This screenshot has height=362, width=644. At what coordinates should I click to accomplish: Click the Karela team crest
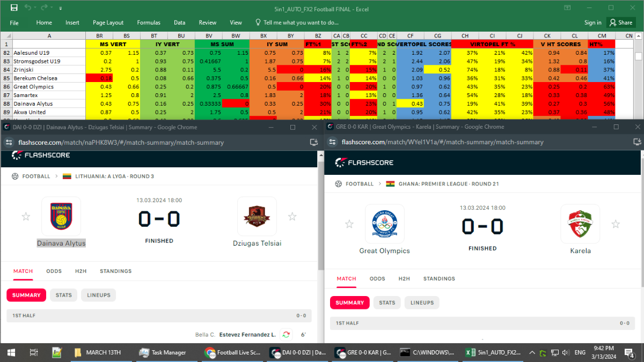coord(581,224)
